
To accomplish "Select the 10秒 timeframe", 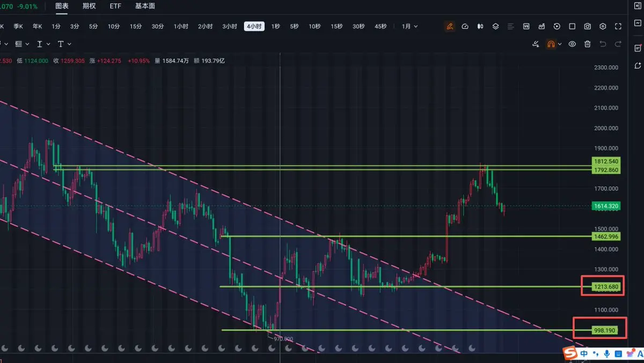I will (x=314, y=26).
